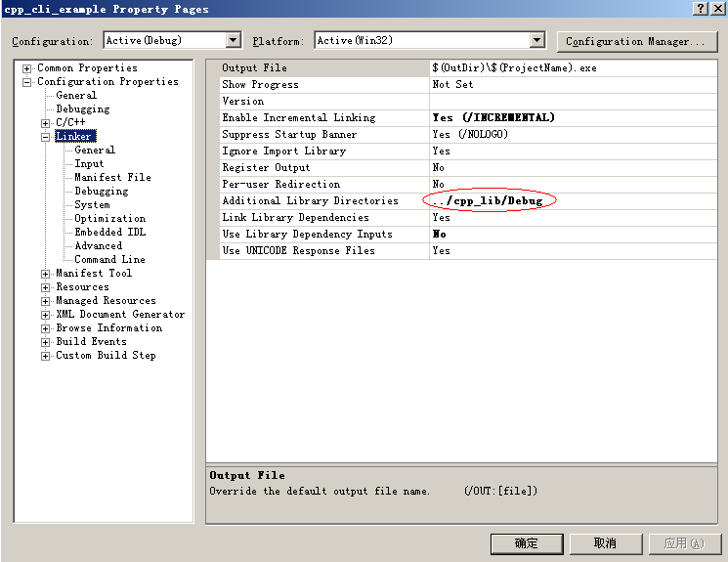Viewport: 728px width, 562px height.
Task: Expand the Common Properties node
Action: (x=27, y=68)
